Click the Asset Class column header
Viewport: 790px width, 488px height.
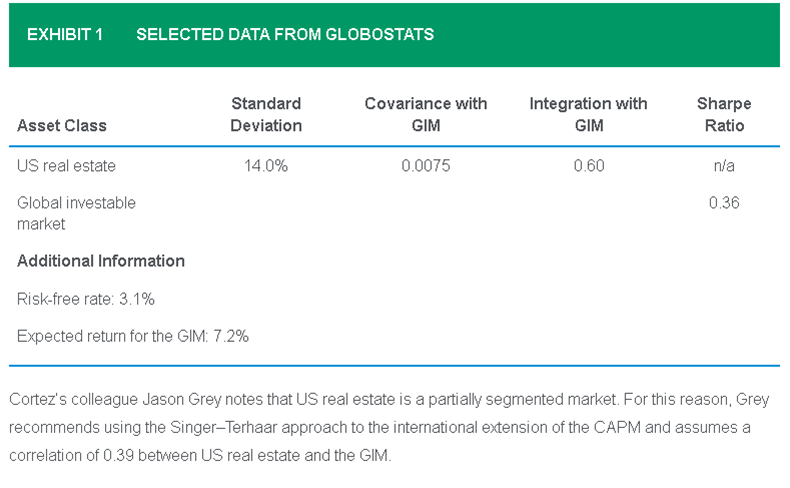click(62, 126)
